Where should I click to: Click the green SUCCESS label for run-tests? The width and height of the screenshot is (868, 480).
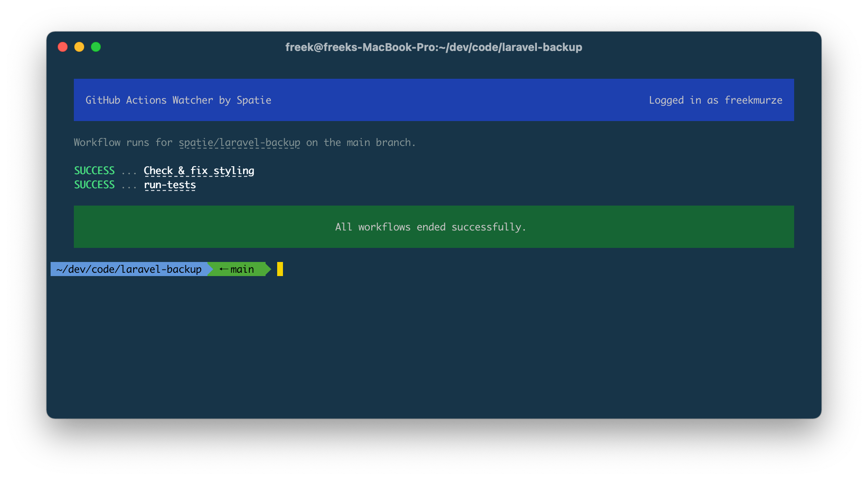pyautogui.click(x=94, y=184)
